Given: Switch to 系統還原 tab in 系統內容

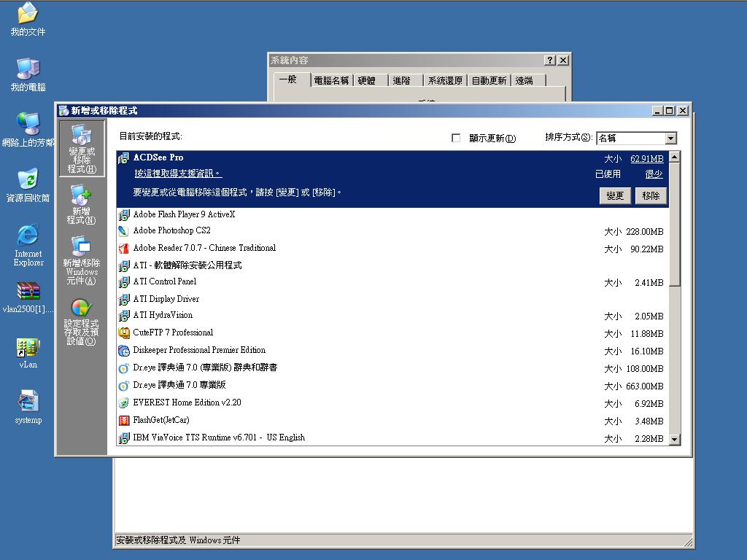Looking at the screenshot, I should (445, 80).
